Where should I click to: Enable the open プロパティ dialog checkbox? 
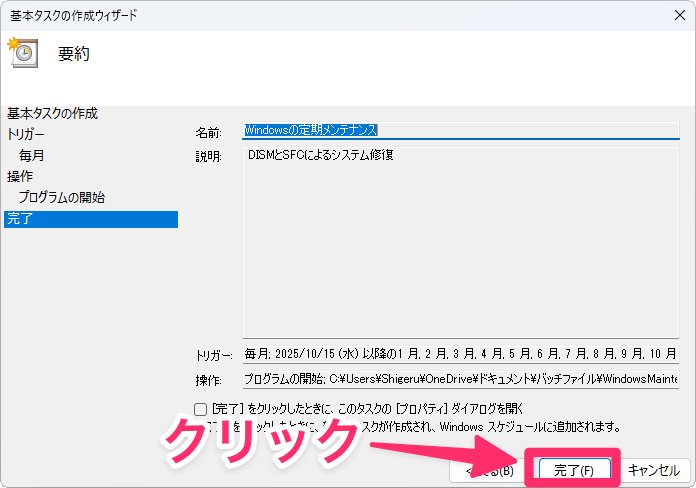click(200, 409)
